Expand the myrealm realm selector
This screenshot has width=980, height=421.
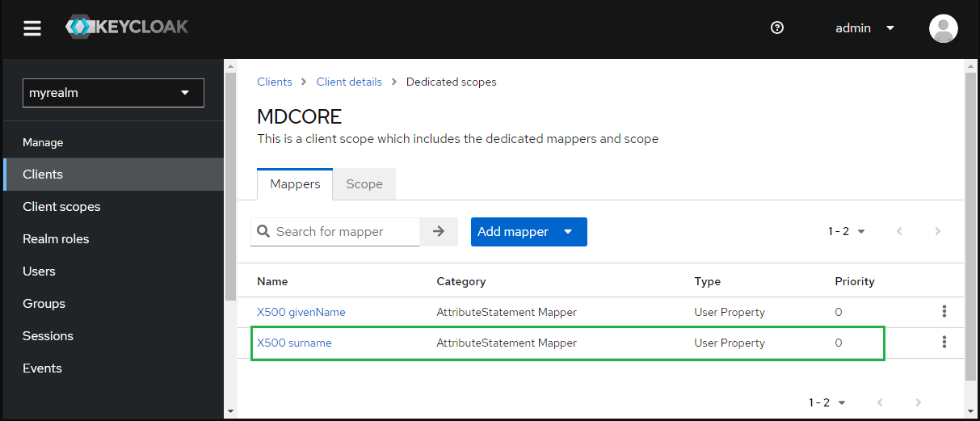[113, 93]
